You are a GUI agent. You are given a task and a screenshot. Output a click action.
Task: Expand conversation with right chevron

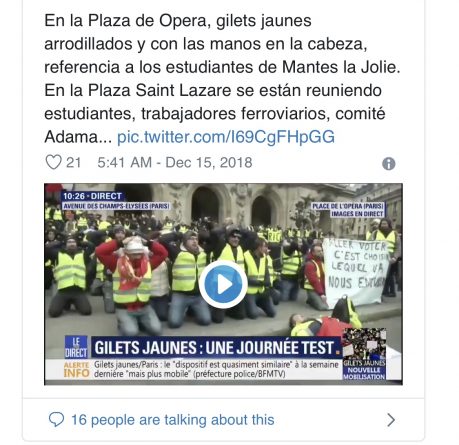(x=391, y=420)
